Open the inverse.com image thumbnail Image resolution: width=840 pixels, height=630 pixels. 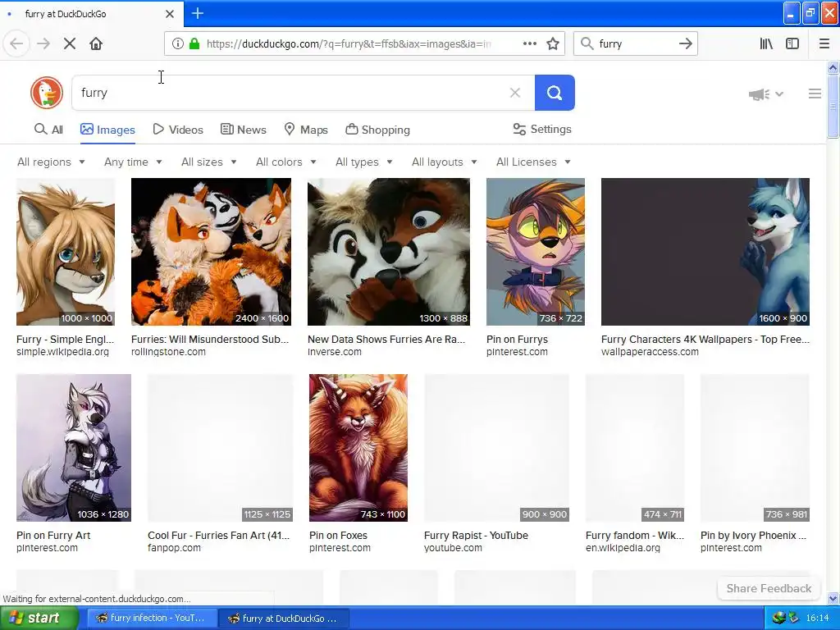(x=388, y=252)
